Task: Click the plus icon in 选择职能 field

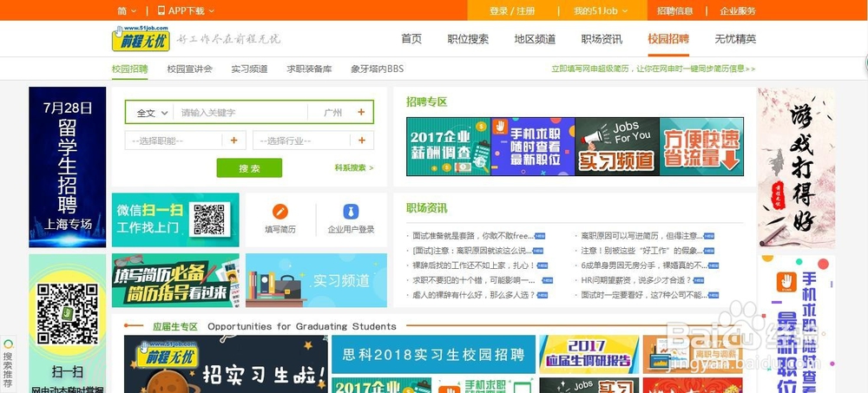Action: point(233,141)
